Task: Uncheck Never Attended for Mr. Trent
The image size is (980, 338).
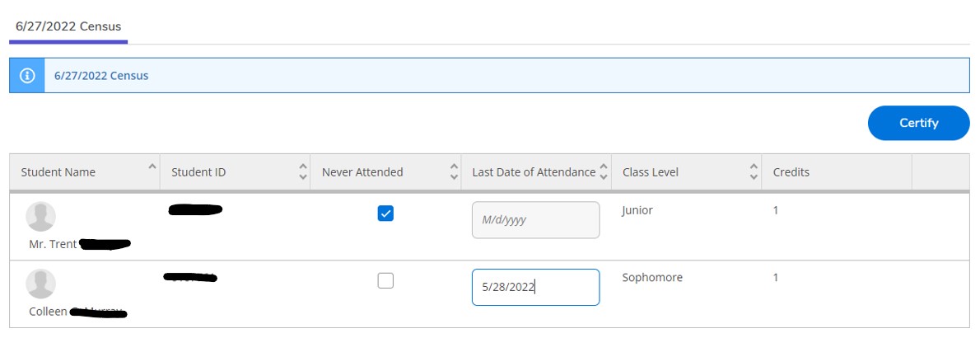Action: point(385,214)
